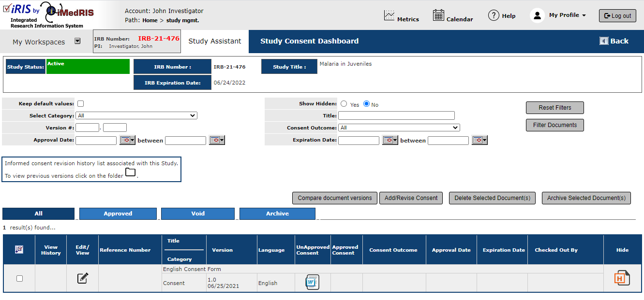Click the Title input field
The height and width of the screenshot is (300, 644).
pyautogui.click(x=396, y=115)
